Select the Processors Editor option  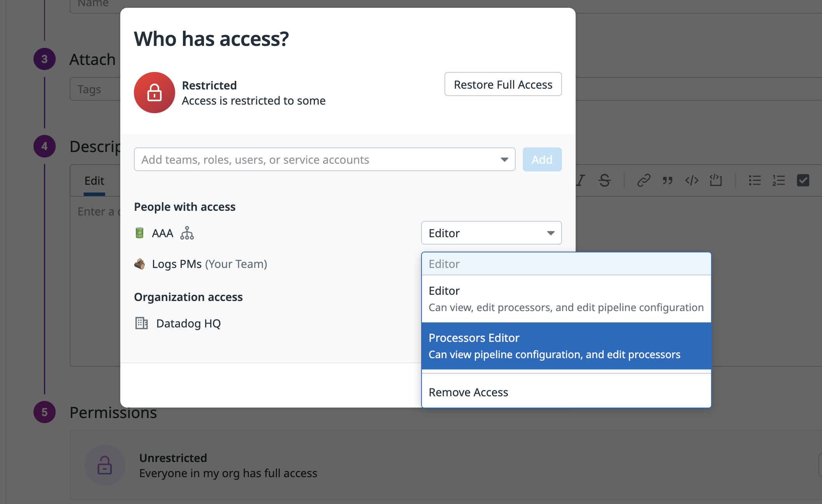coord(566,346)
